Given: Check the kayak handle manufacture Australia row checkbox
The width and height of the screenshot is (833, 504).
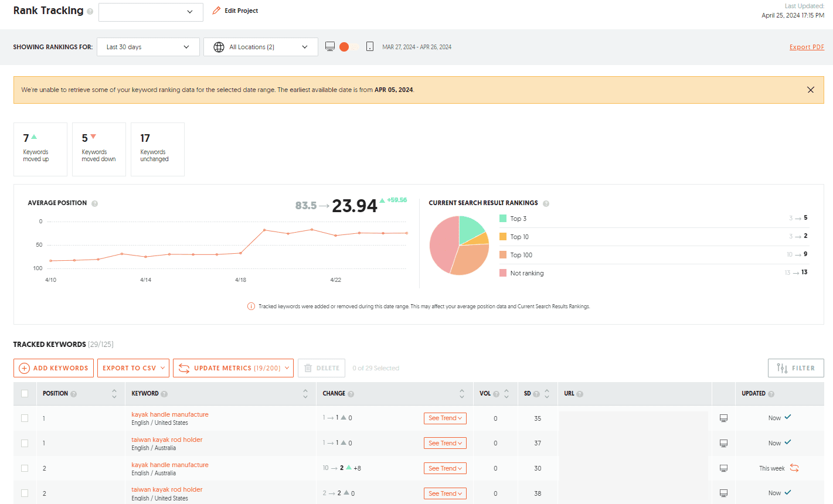Looking at the screenshot, I should (x=25, y=468).
